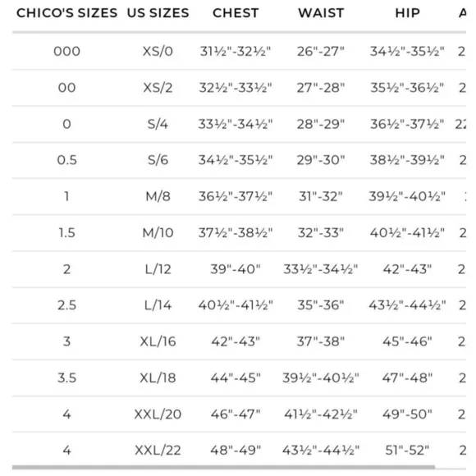Click the M/8 US size cell
Screen dimensions: 476x476
158,196
